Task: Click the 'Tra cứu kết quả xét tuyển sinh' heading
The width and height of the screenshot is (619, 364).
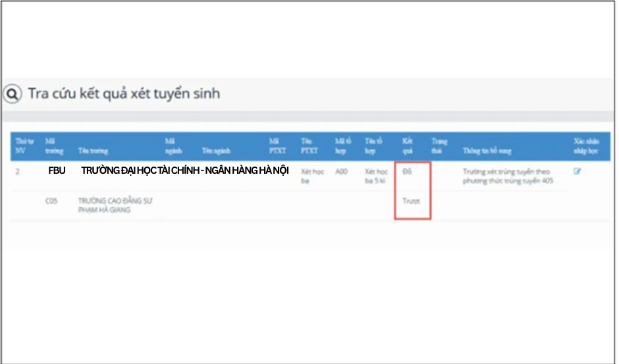Action: pyautogui.click(x=124, y=94)
